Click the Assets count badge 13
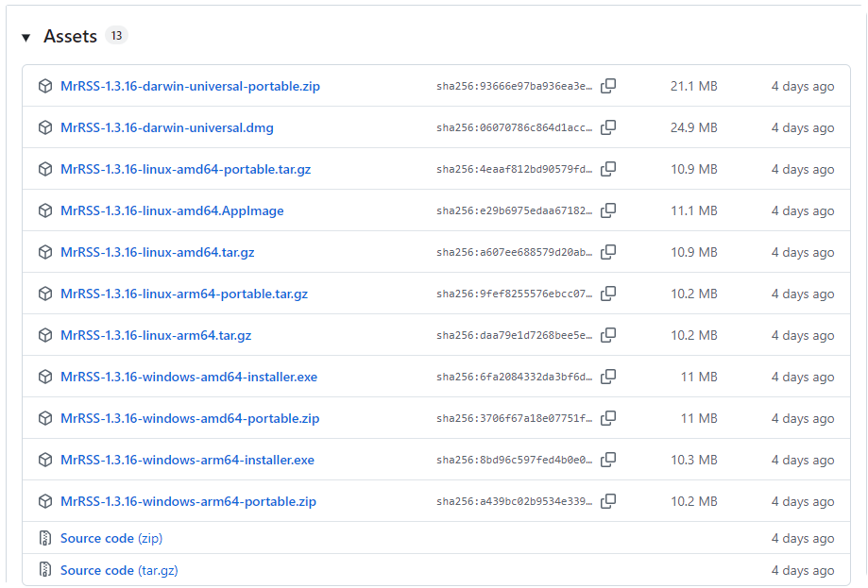 (x=116, y=36)
